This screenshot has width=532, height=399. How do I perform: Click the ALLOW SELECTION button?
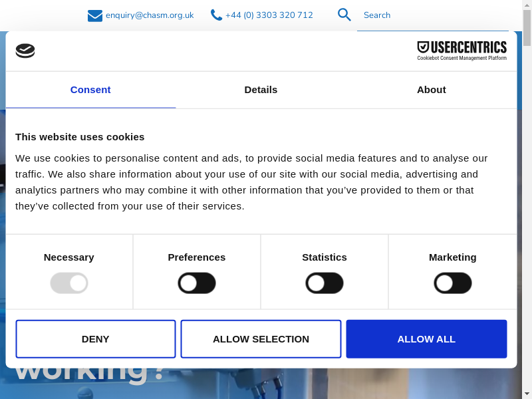[261, 339]
